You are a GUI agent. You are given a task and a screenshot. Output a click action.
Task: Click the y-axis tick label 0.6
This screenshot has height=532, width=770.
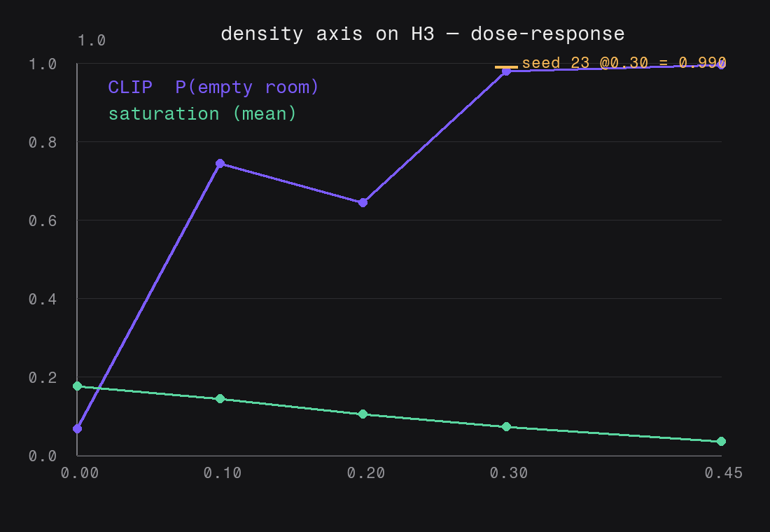point(42,221)
